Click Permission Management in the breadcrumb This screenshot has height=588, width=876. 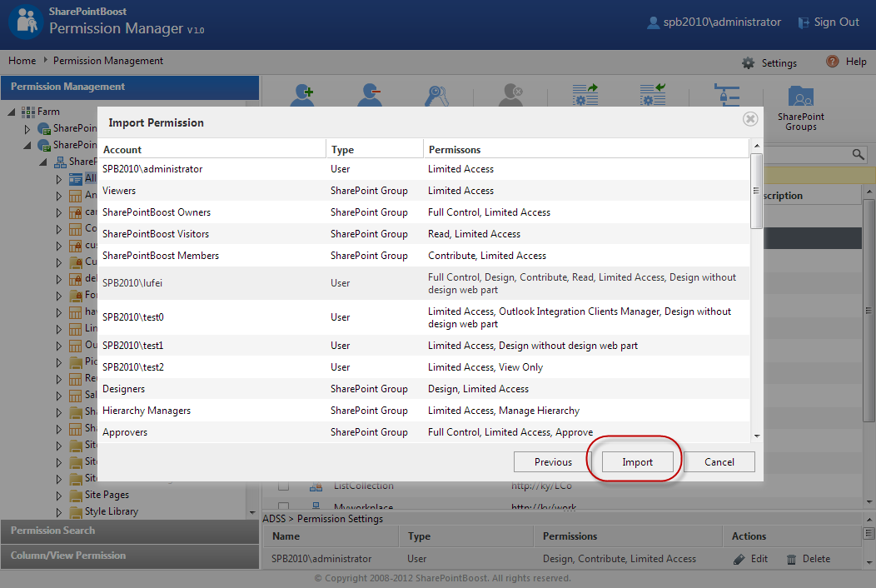point(107,61)
